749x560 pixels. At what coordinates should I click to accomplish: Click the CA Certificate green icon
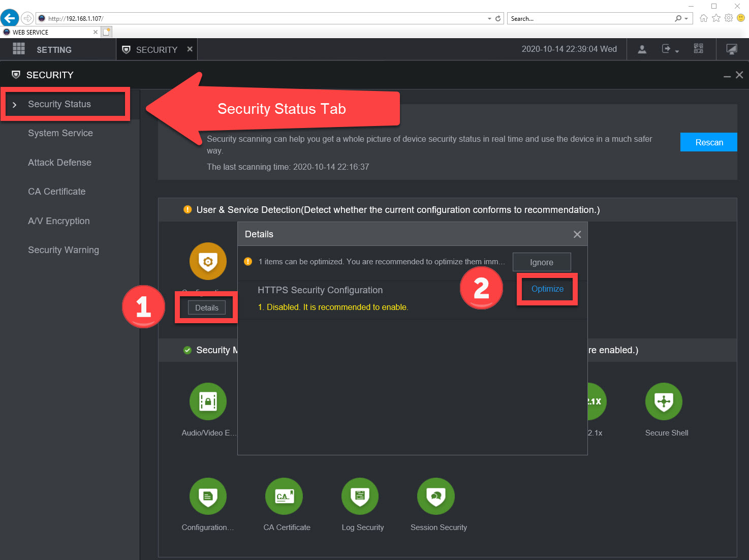click(x=284, y=496)
